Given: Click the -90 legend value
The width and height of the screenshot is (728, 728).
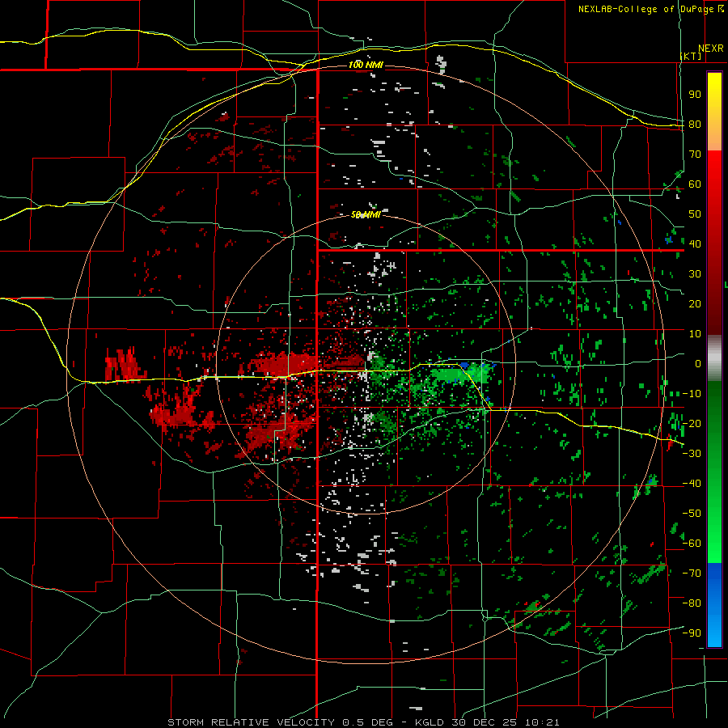Looking at the screenshot, I should coord(692,633).
